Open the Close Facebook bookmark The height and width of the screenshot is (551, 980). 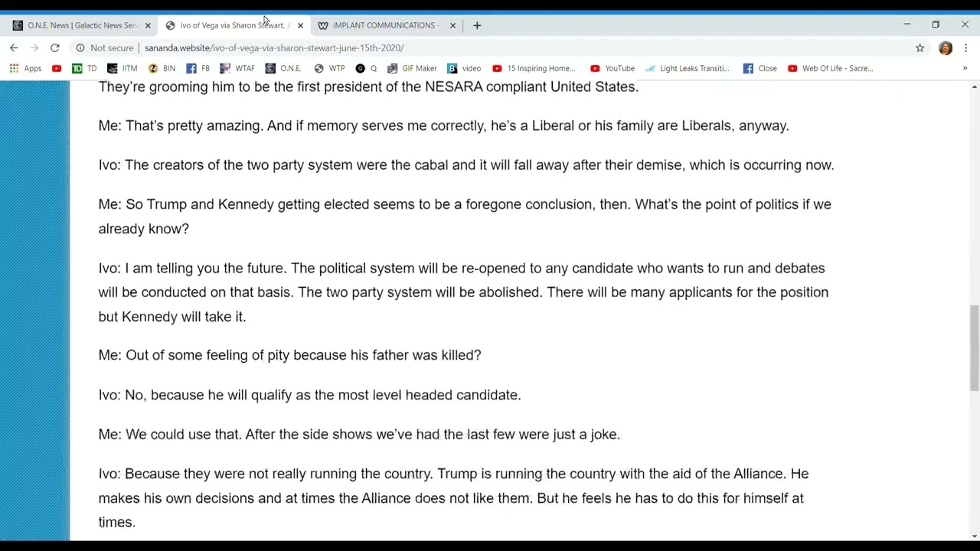[x=759, y=68]
